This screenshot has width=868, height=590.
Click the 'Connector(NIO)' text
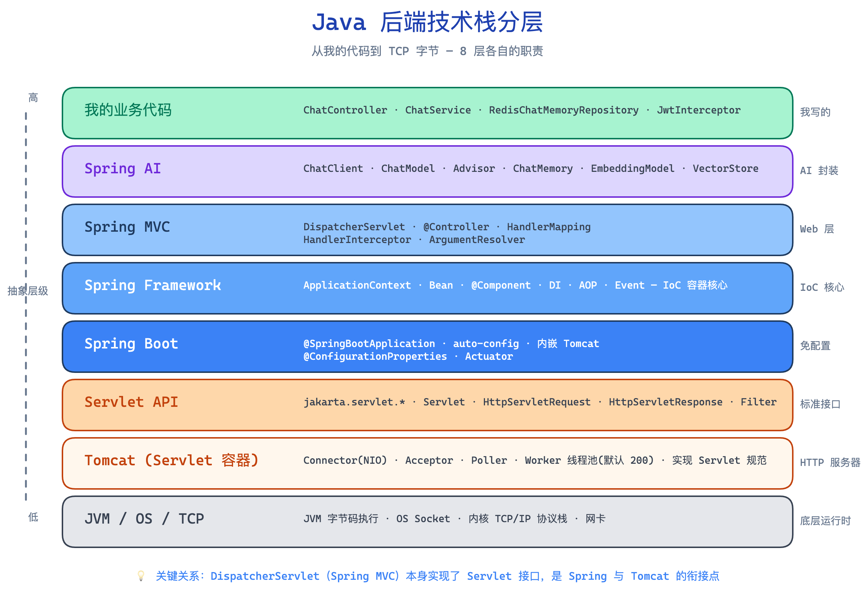[345, 460]
